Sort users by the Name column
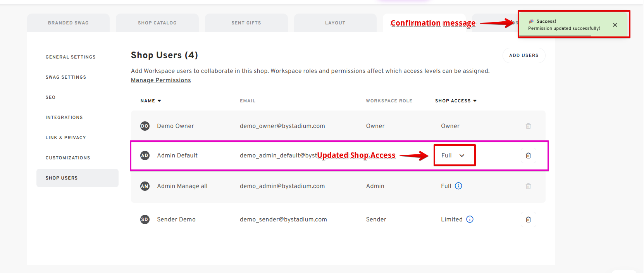This screenshot has height=273, width=644. click(150, 101)
